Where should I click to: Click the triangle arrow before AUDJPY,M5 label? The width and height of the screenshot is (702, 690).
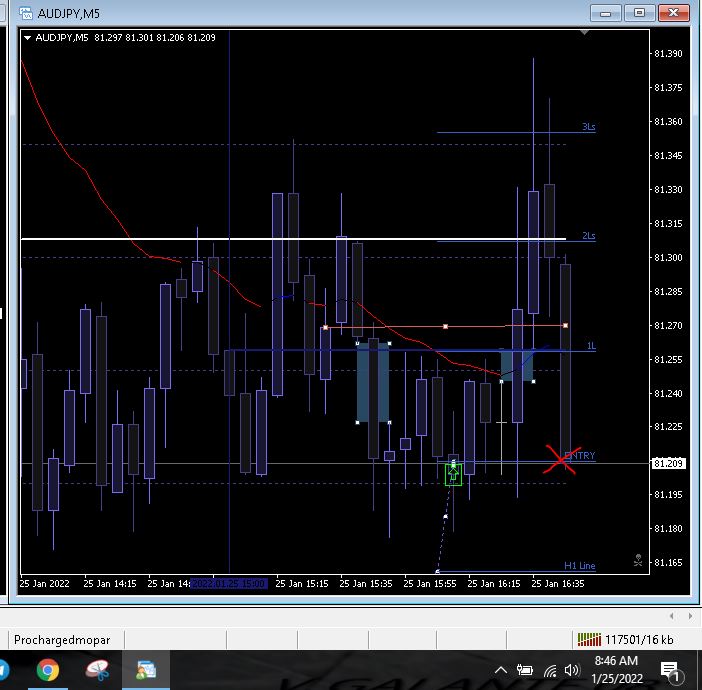click(x=28, y=37)
